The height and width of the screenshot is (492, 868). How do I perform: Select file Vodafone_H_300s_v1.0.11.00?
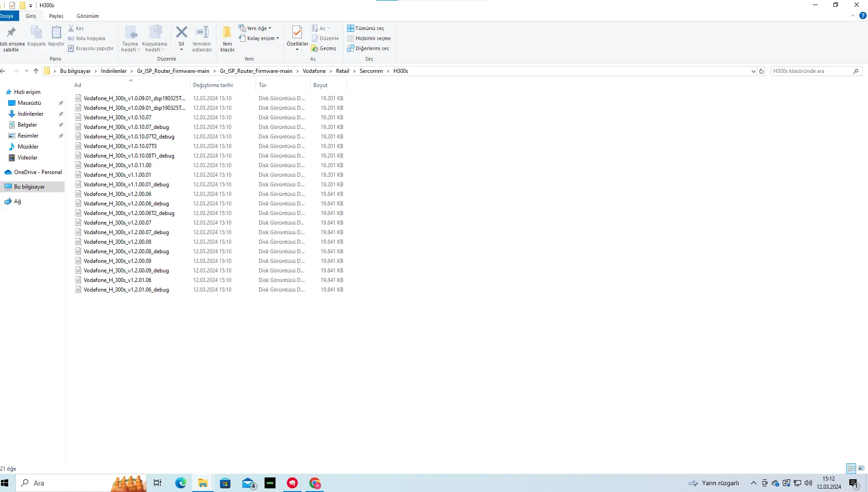pos(117,165)
